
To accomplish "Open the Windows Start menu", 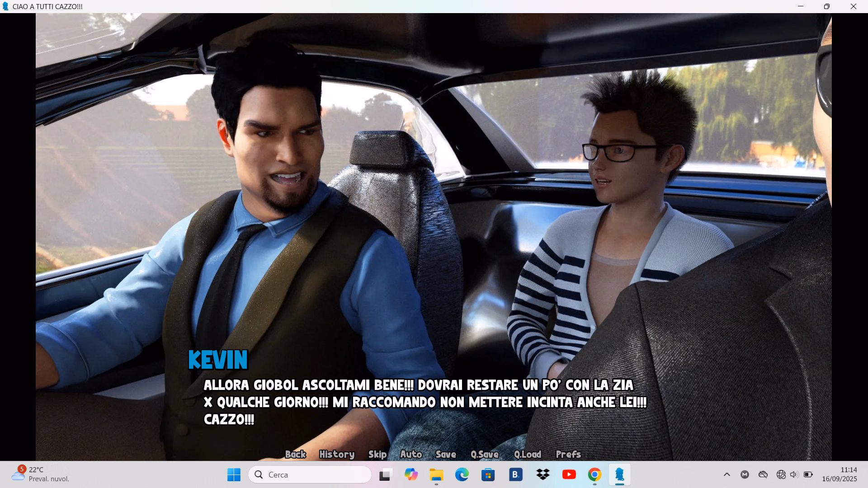I will 234,474.
